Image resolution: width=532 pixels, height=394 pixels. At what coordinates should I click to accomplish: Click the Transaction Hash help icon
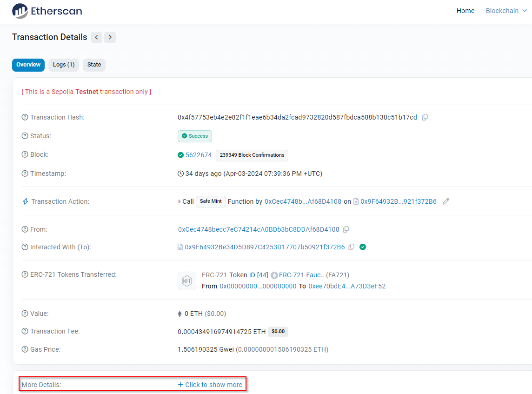[25, 117]
